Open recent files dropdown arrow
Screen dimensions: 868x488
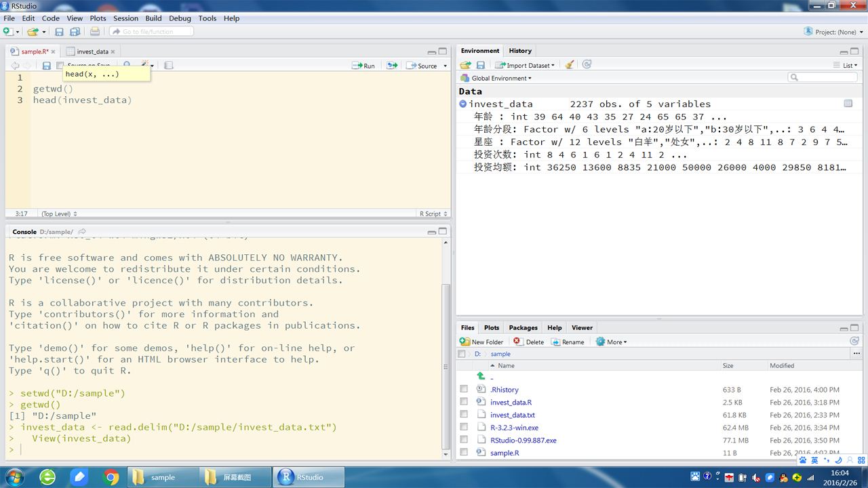coord(44,32)
